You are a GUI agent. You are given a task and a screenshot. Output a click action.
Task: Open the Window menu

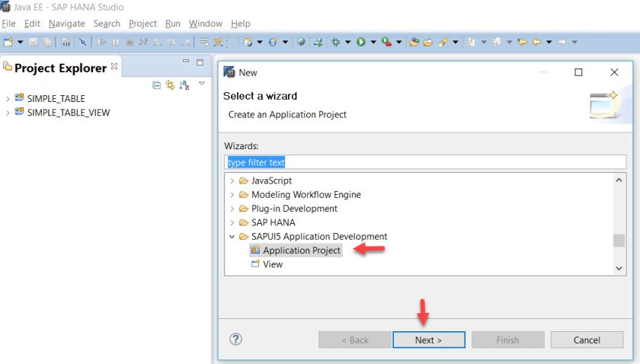205,24
